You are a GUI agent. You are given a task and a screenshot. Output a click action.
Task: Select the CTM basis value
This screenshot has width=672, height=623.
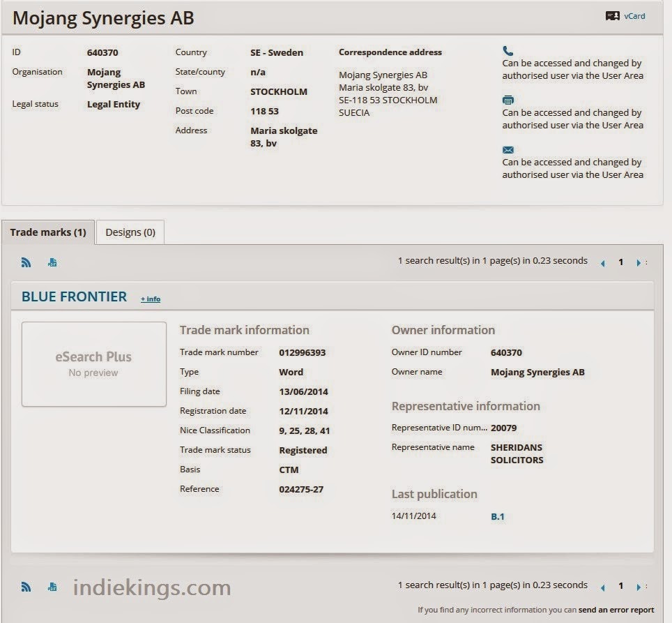(x=289, y=470)
